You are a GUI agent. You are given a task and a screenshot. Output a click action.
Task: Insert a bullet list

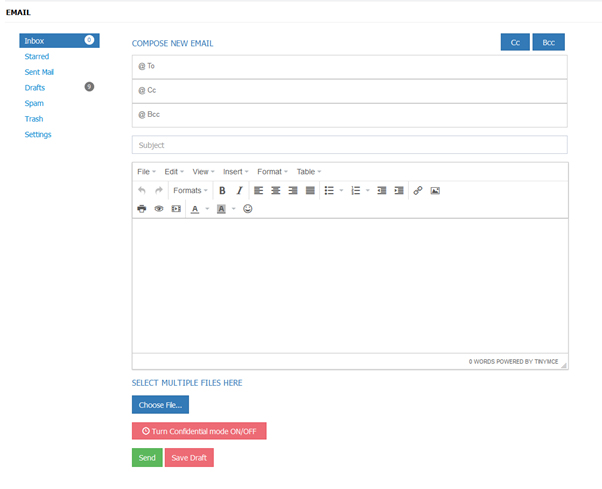click(x=329, y=190)
